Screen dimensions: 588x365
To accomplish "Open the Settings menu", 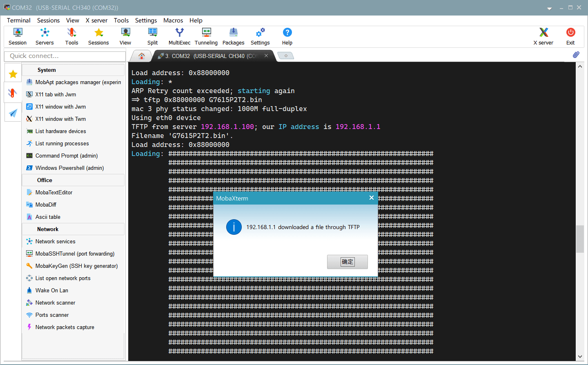I will 146,20.
